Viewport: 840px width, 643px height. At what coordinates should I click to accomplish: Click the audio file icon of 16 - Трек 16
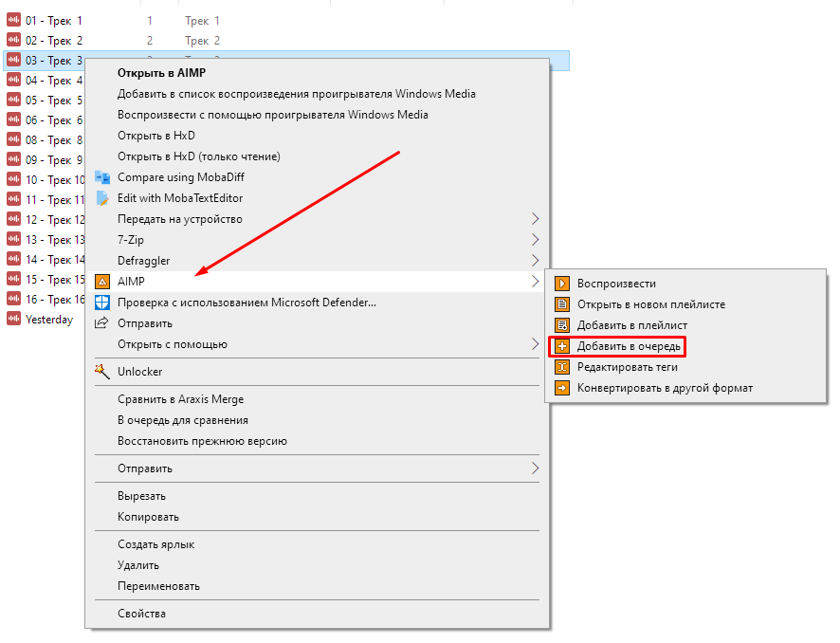13,299
